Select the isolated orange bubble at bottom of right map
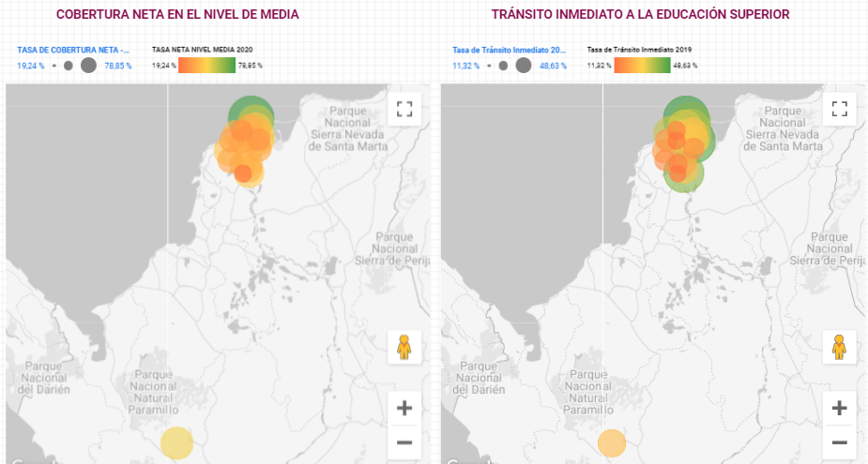The image size is (868, 464). click(611, 442)
